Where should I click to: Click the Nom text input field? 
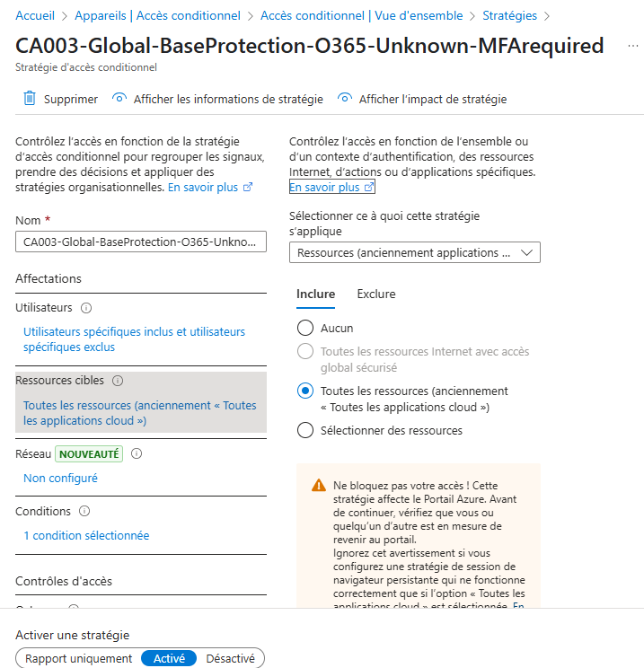click(141, 242)
